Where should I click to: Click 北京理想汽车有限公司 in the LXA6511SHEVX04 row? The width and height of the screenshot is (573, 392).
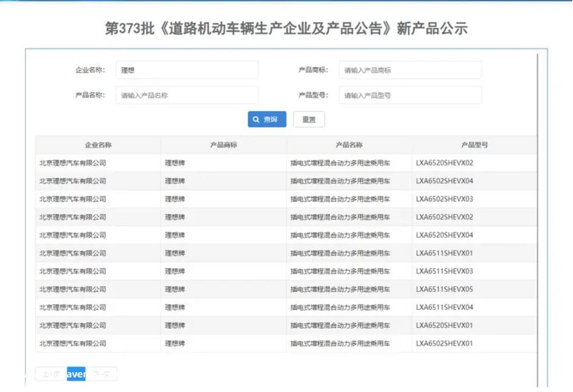(73, 307)
